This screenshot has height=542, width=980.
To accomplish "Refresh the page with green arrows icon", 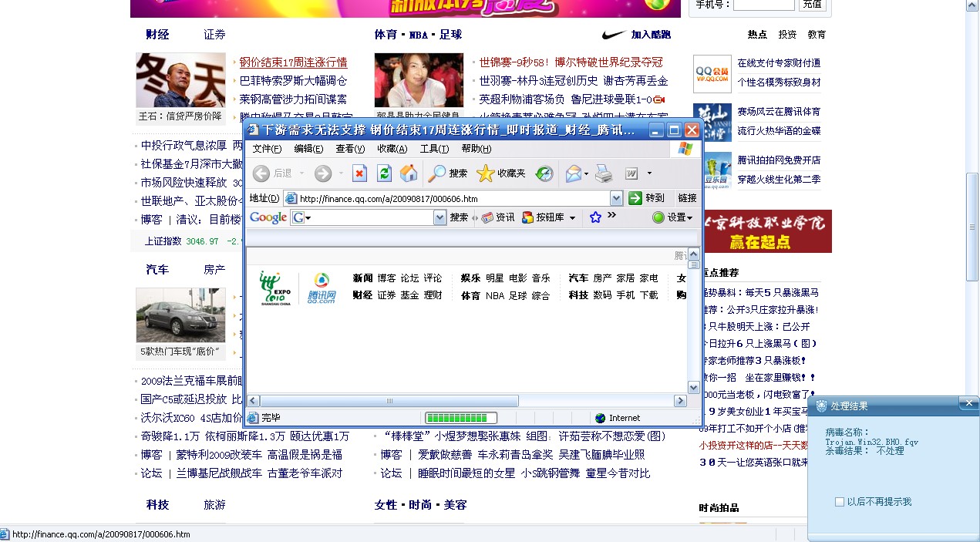I will [384, 173].
